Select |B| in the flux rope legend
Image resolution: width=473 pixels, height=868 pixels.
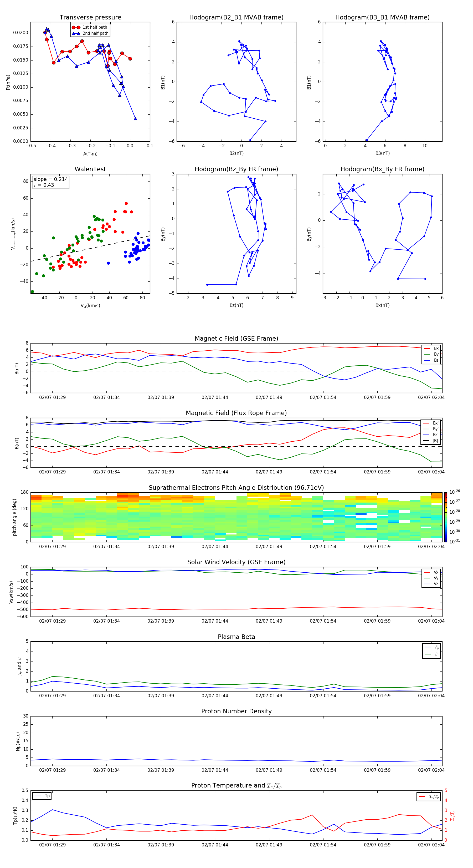[x=431, y=441]
